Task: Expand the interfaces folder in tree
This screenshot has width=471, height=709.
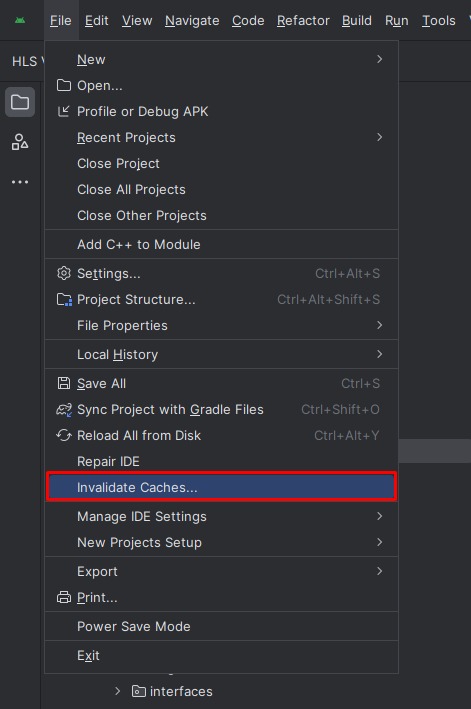Action: pos(118,691)
